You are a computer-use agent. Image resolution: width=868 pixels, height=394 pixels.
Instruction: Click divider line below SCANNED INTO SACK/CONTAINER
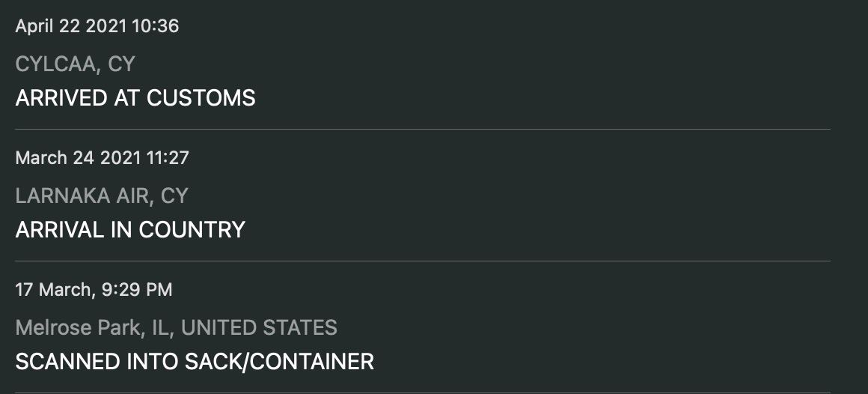tap(423, 393)
